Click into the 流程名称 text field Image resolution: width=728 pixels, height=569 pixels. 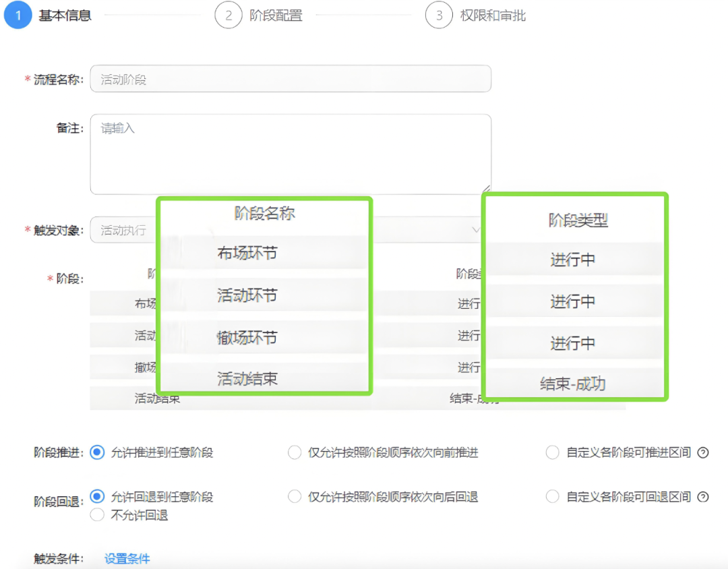(x=290, y=78)
